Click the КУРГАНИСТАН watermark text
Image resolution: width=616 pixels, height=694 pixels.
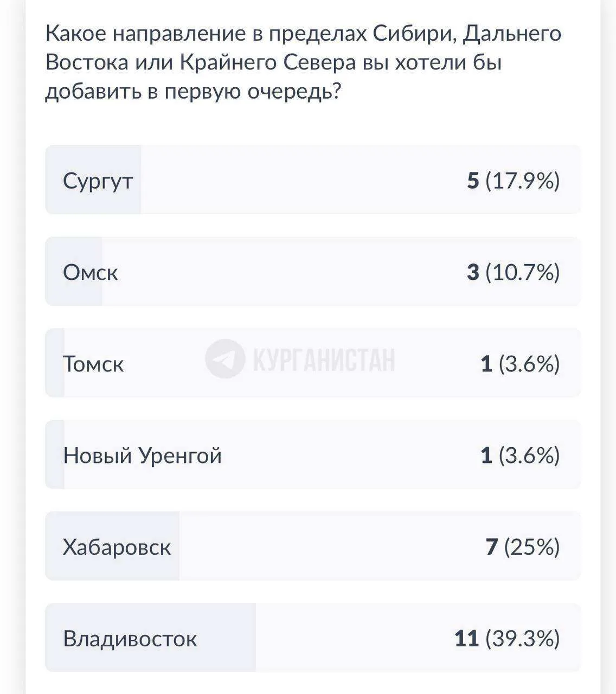324,359
